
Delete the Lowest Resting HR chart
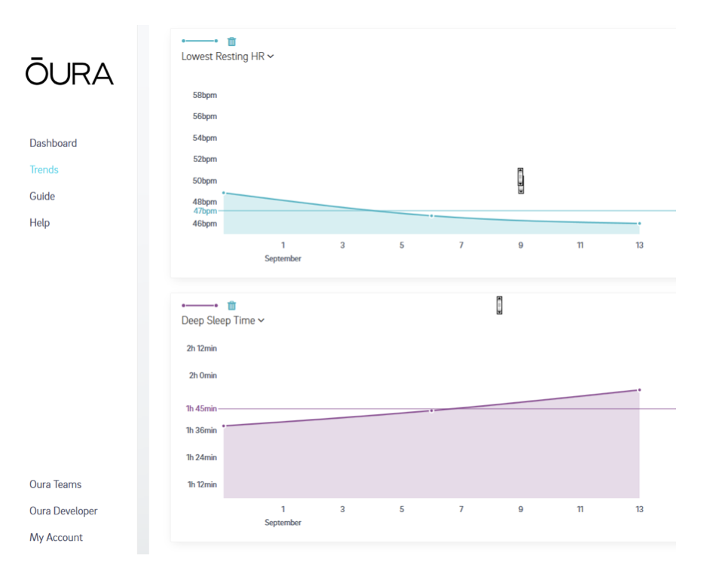point(232,41)
